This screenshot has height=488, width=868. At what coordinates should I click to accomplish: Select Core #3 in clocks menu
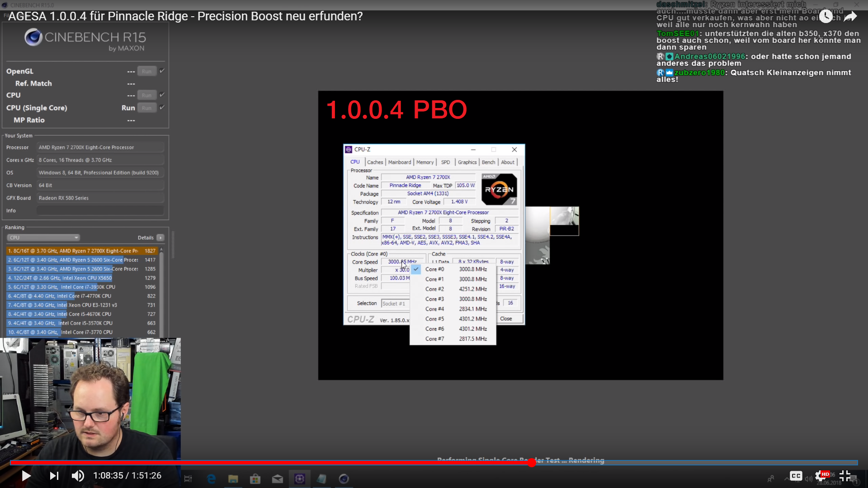(453, 299)
